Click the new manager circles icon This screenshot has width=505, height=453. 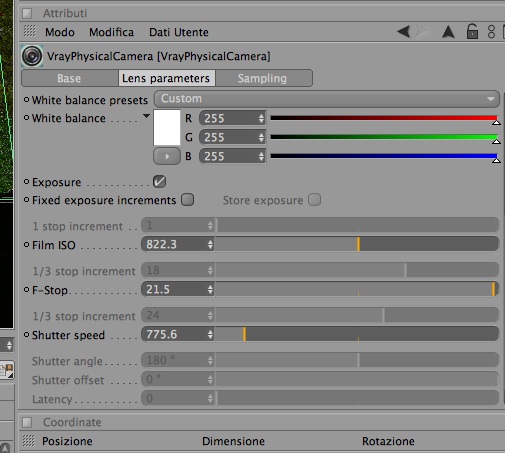coord(491,32)
